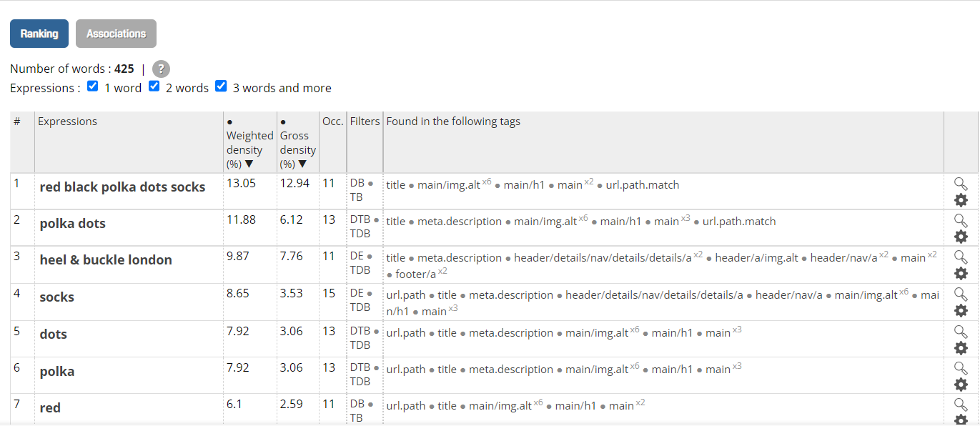Click the question mark help icon
Screen dimensions: 980x426
pyautogui.click(x=162, y=69)
